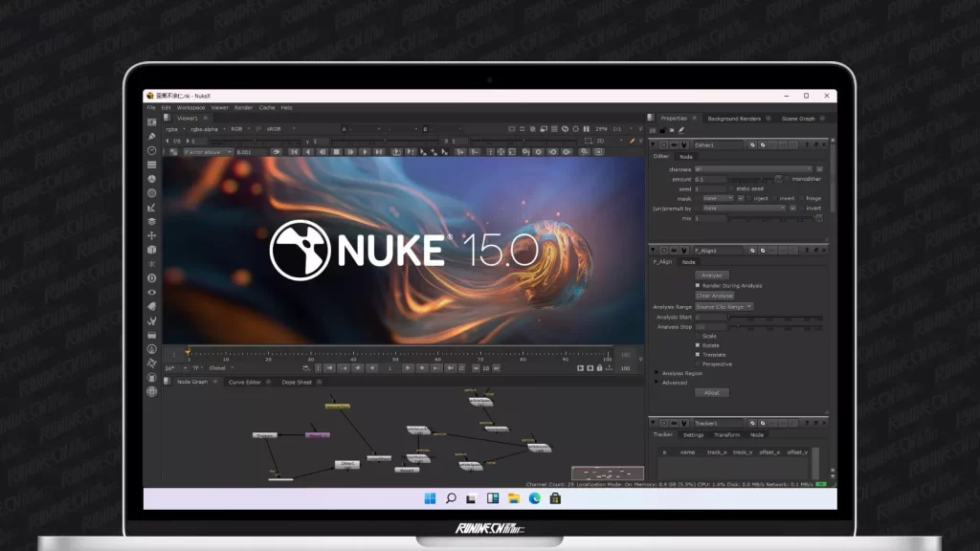
Task: Open the 3D cube nodes icon
Action: [151, 250]
